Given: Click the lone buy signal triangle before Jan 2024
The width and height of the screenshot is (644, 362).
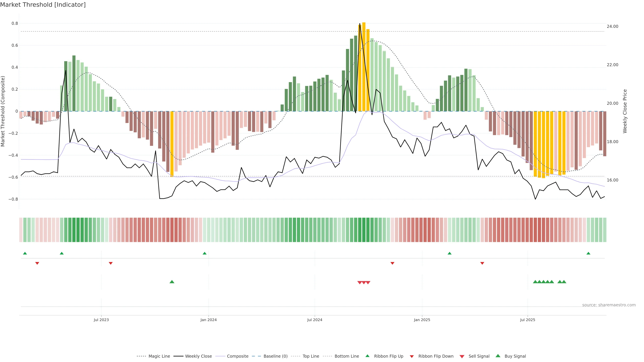Looking at the screenshot, I should click(172, 282).
